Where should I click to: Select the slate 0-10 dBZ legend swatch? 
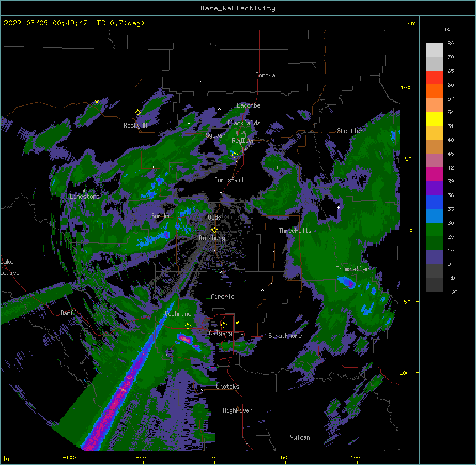(x=434, y=257)
